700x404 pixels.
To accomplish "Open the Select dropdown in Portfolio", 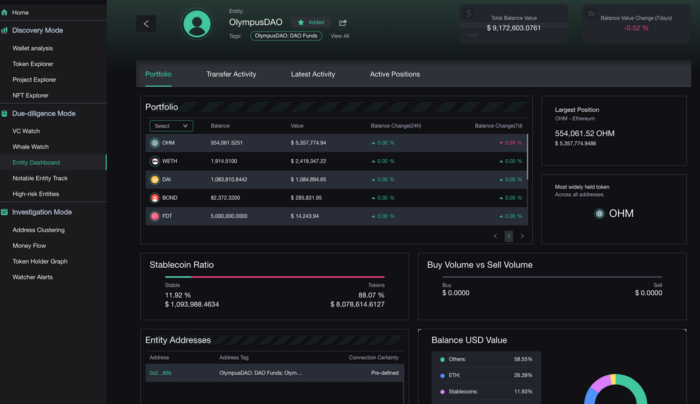I will click(x=171, y=126).
